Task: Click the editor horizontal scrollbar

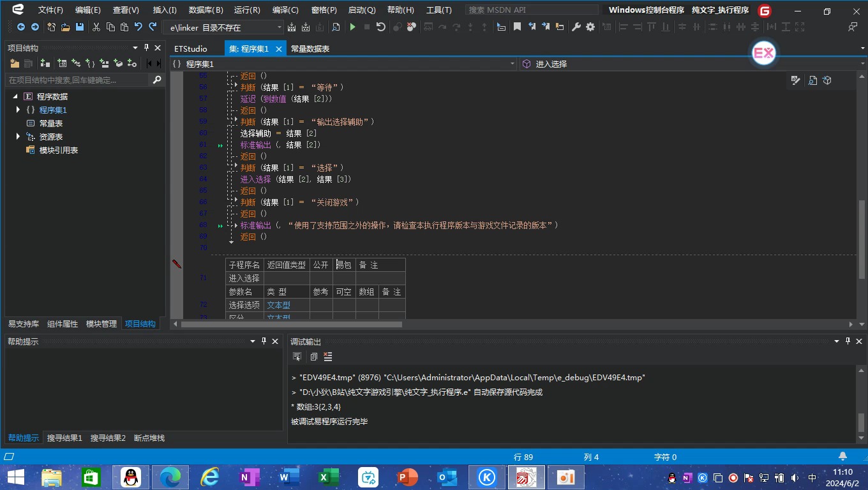Action: [292, 324]
